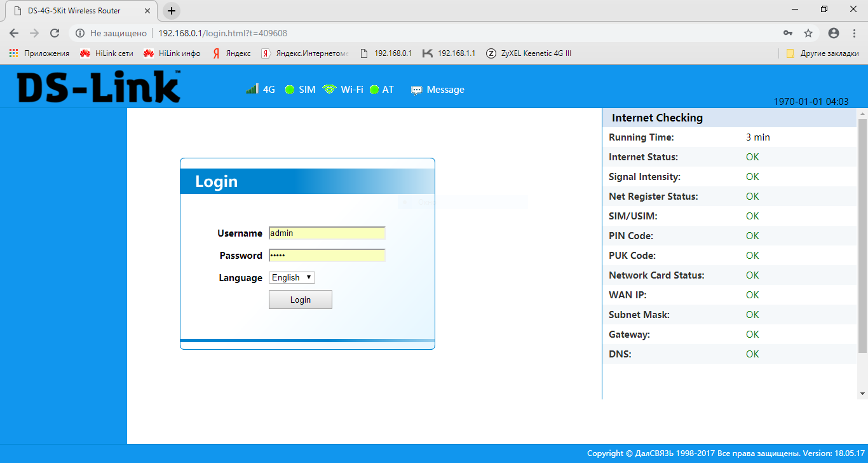
Task: Click the copyright version footer text
Action: pos(726,453)
